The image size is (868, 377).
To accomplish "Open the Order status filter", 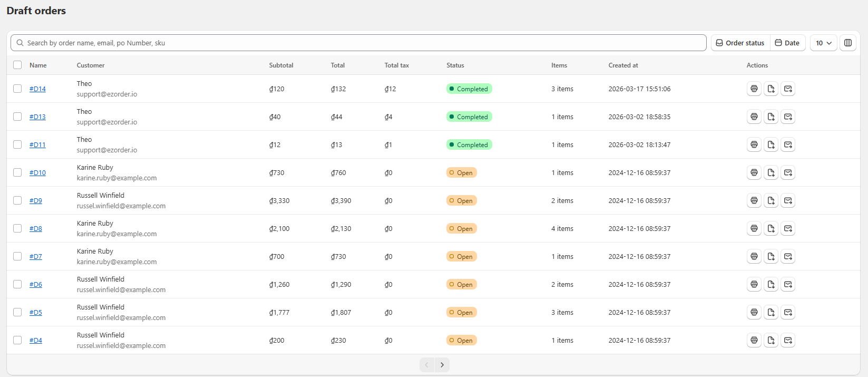I will tap(740, 43).
